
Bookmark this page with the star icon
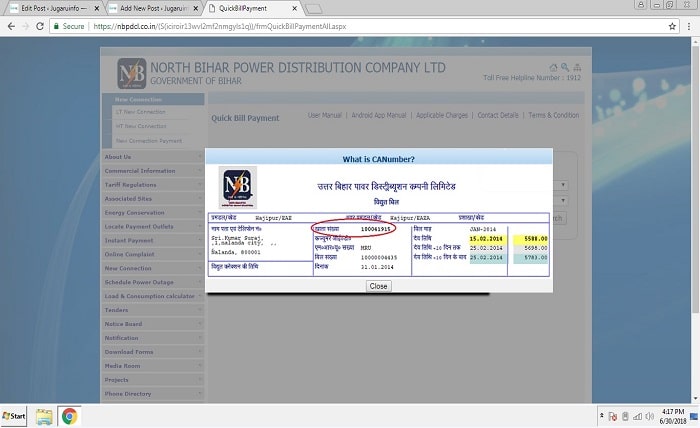pos(672,26)
